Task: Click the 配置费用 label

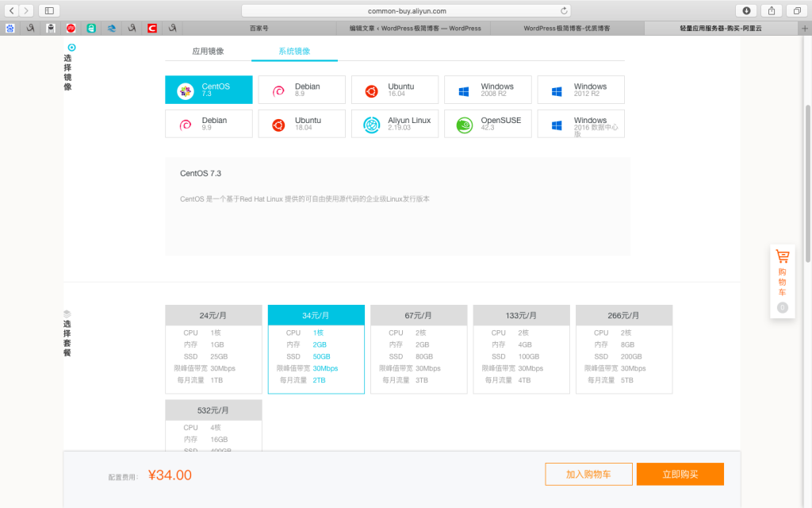Action: [123, 477]
